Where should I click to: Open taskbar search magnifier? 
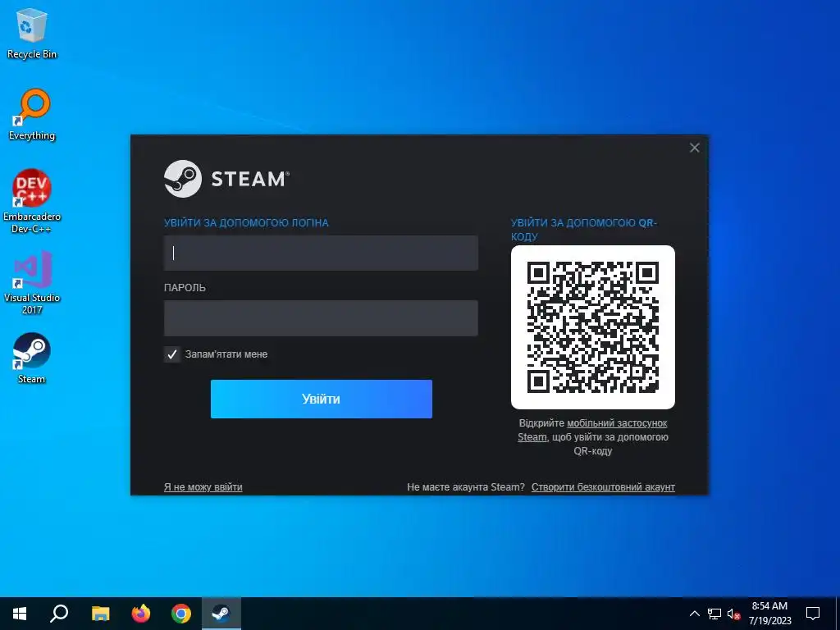59,614
